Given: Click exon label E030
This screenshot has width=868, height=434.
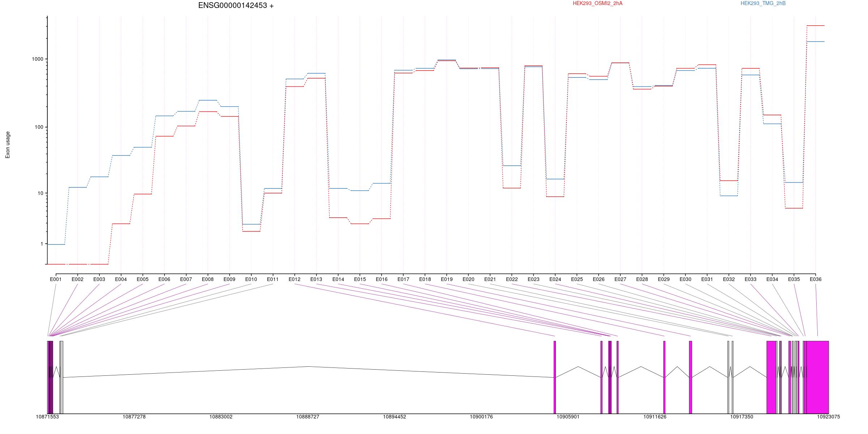Looking at the screenshot, I should [x=685, y=280].
